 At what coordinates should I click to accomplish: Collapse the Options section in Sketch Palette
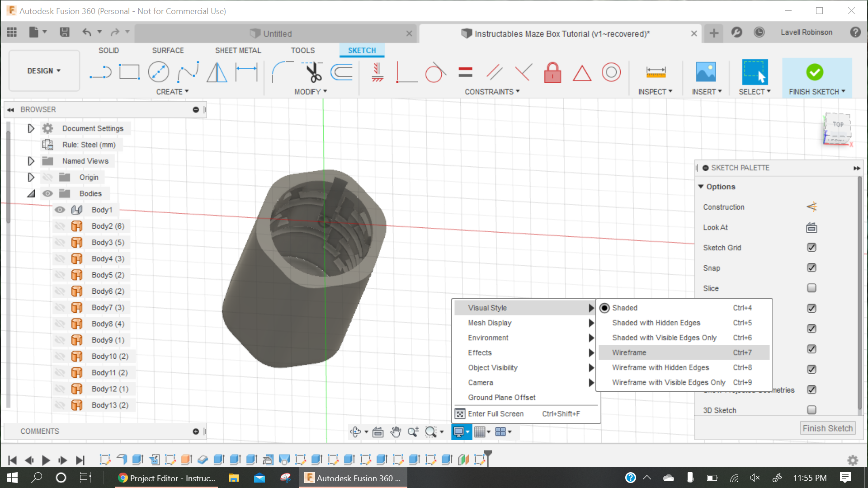pos(701,187)
